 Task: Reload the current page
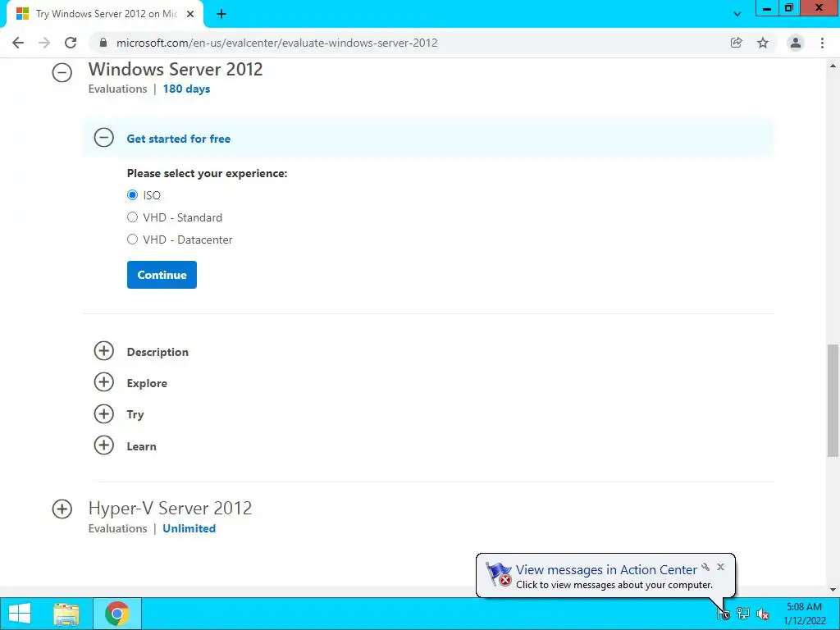[71, 43]
